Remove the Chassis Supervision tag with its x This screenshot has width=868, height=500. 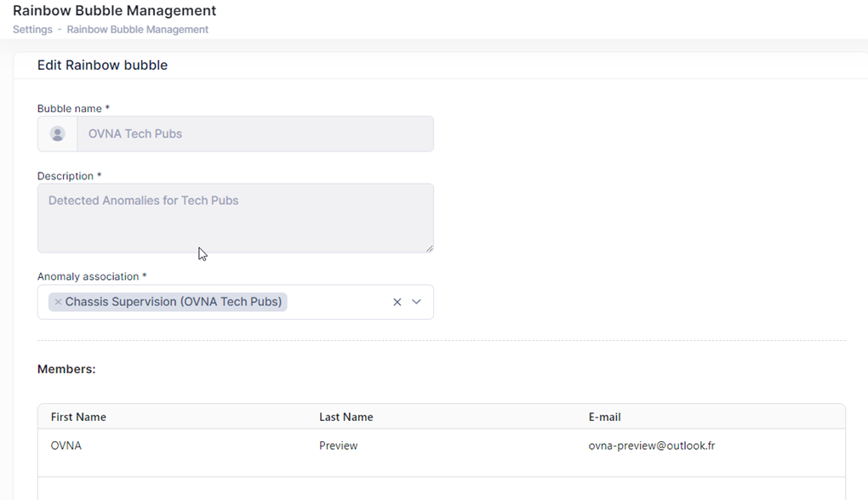58,302
